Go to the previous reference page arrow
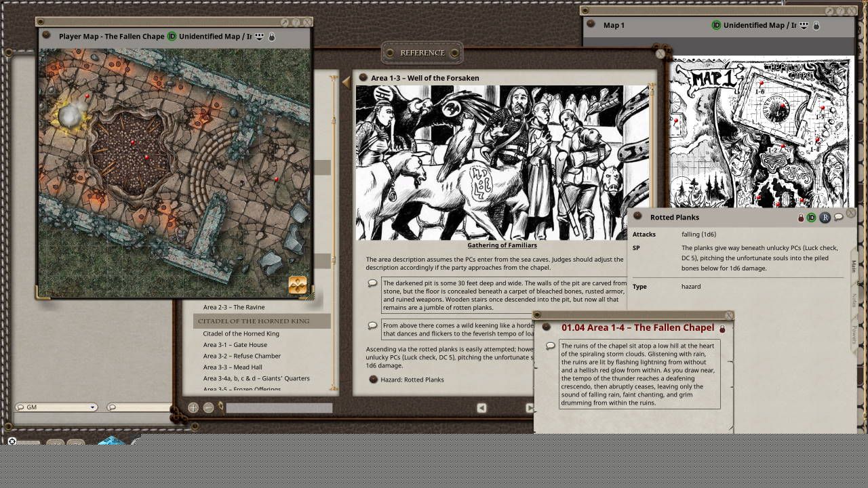The width and height of the screenshot is (868, 488). (481, 407)
